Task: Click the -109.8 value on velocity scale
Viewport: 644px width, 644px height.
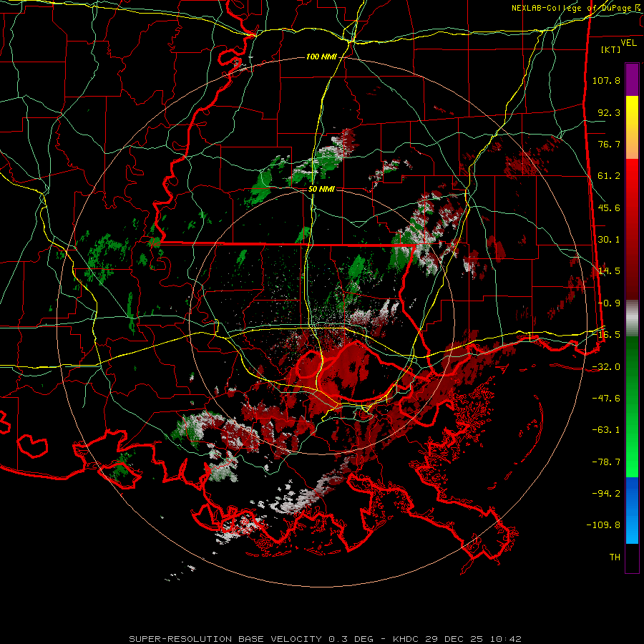Action: click(604, 525)
